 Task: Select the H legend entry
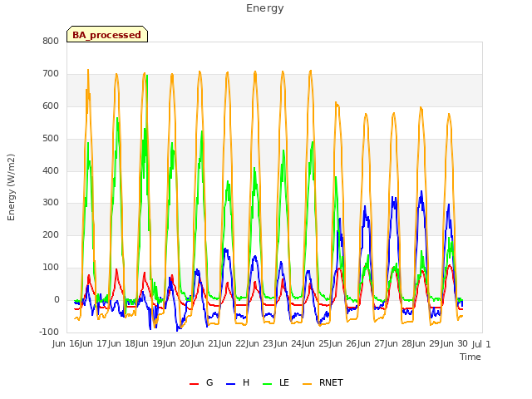[x=238, y=382]
